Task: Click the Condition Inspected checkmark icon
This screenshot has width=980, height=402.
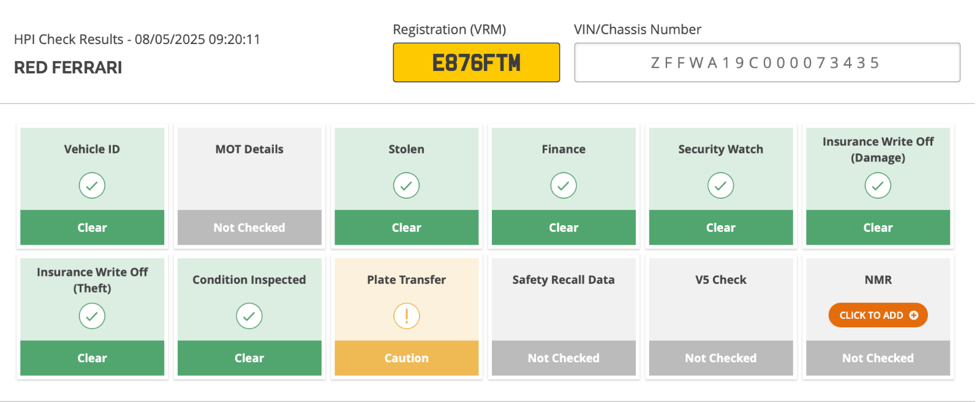Action: [x=249, y=316]
